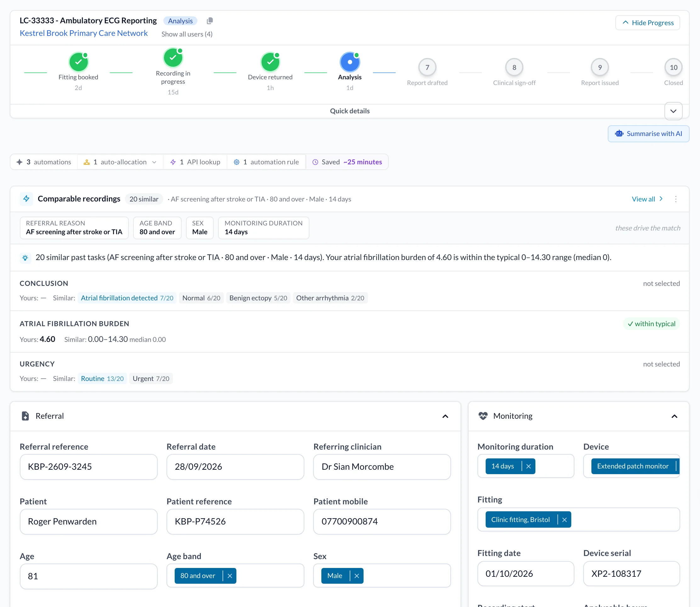
Task: Click the Saved ~25 minutes item
Action: click(x=347, y=162)
